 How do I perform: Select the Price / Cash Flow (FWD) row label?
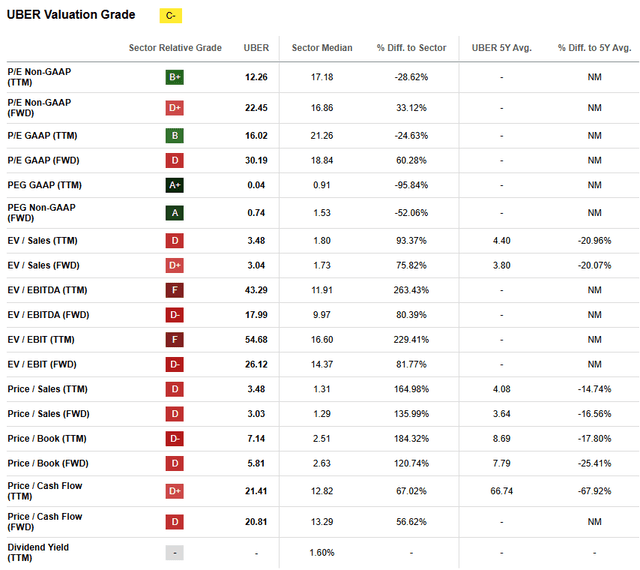[x=45, y=522]
